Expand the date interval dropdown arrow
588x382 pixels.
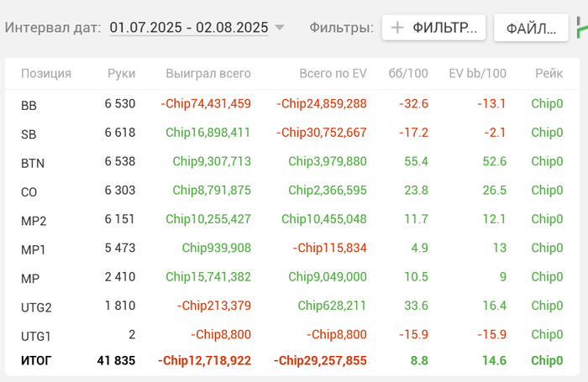pos(280,28)
